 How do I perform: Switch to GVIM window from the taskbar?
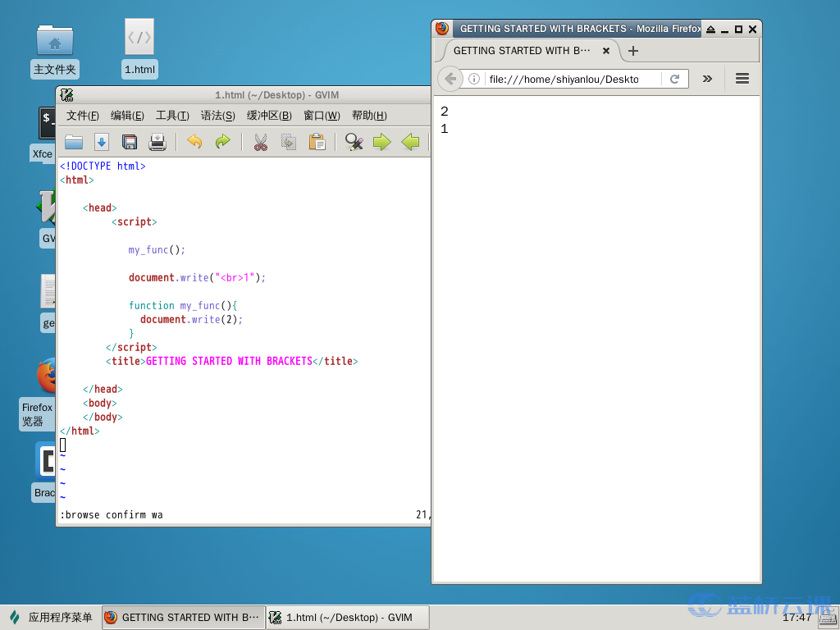click(349, 618)
